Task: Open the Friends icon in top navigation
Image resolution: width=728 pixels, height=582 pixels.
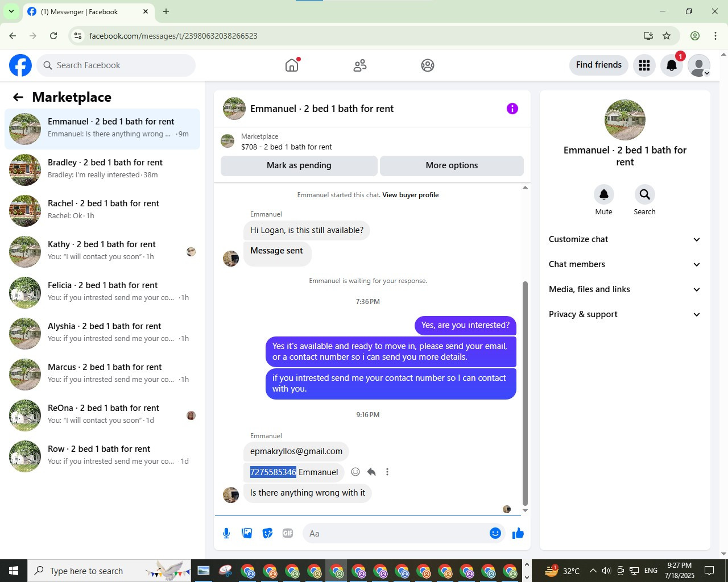Action: (360, 65)
